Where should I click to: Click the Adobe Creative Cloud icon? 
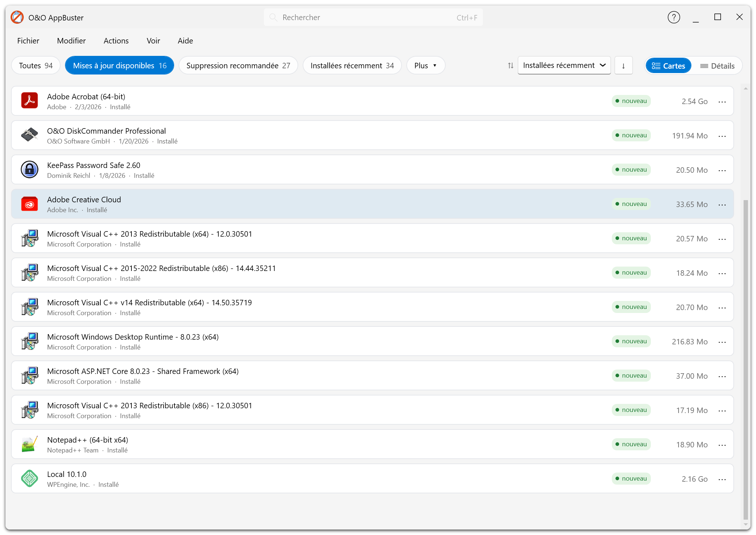30,204
